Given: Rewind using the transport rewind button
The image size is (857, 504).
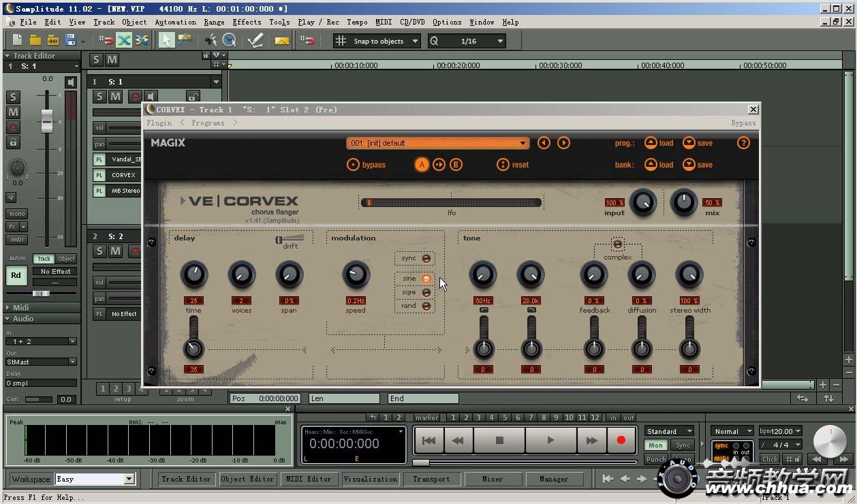Looking at the screenshot, I should pyautogui.click(x=458, y=441).
